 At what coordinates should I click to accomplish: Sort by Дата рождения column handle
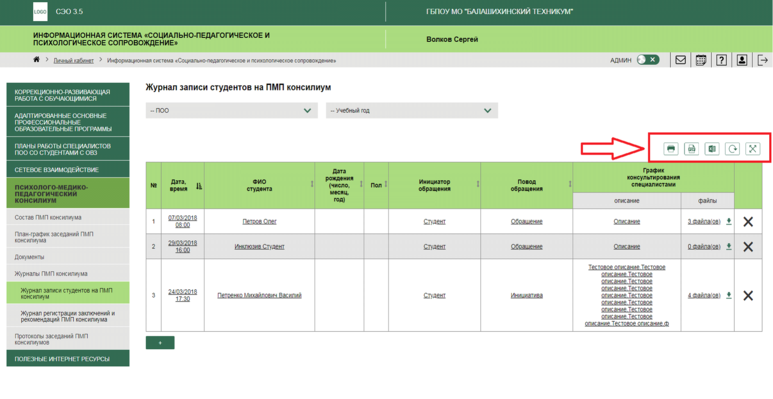click(361, 184)
